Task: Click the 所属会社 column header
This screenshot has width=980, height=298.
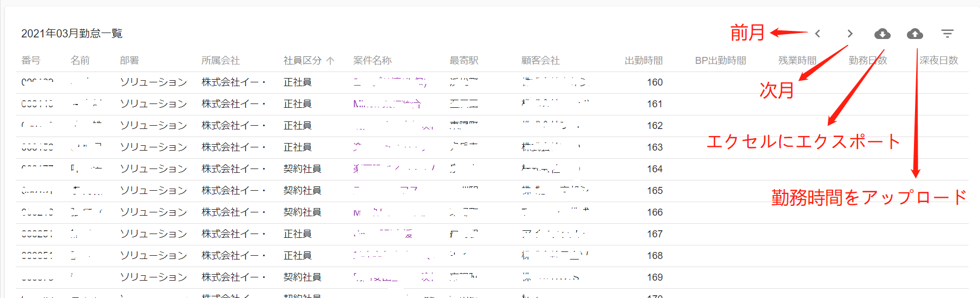Action: tap(220, 61)
